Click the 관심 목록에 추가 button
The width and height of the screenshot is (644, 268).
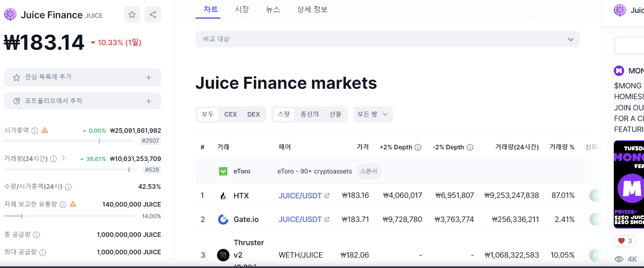point(82,77)
